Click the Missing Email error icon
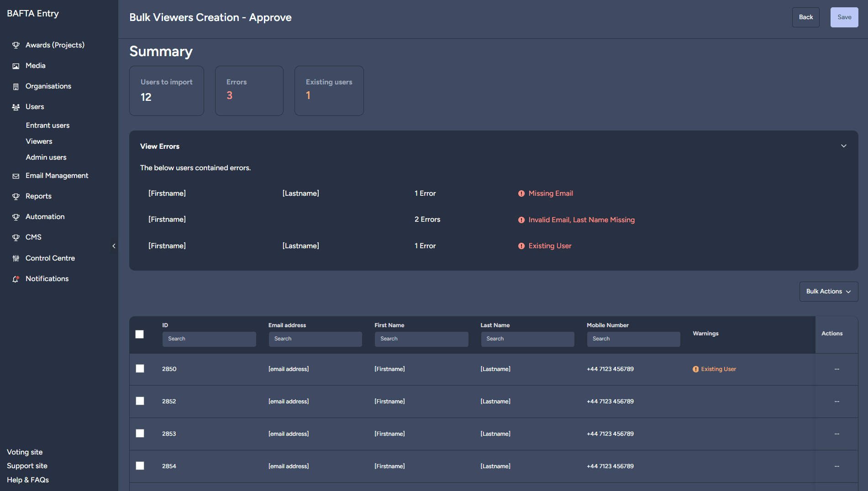Screen dimensions: 868x491 point(521,193)
